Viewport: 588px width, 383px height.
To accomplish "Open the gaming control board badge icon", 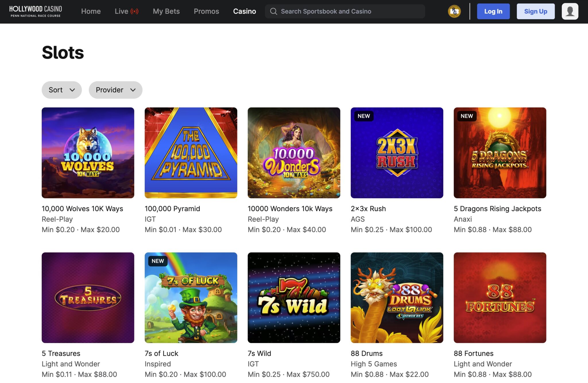I will 454,11.
